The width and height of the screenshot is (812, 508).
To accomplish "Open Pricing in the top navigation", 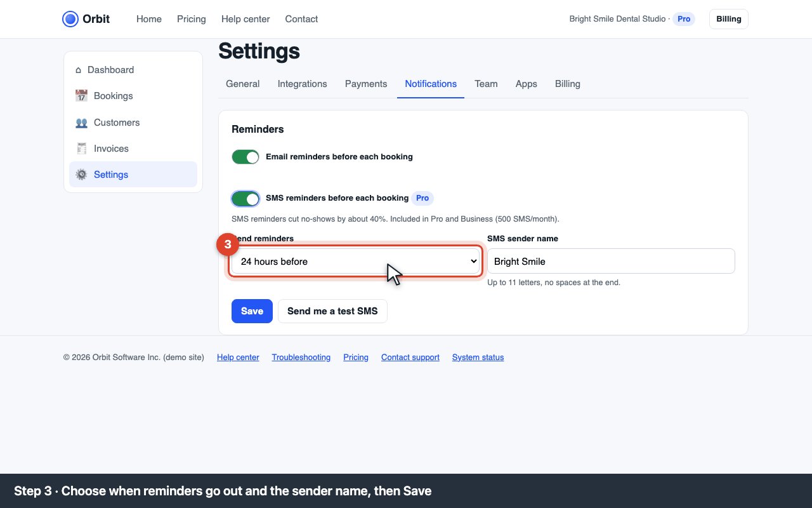I will tap(192, 19).
